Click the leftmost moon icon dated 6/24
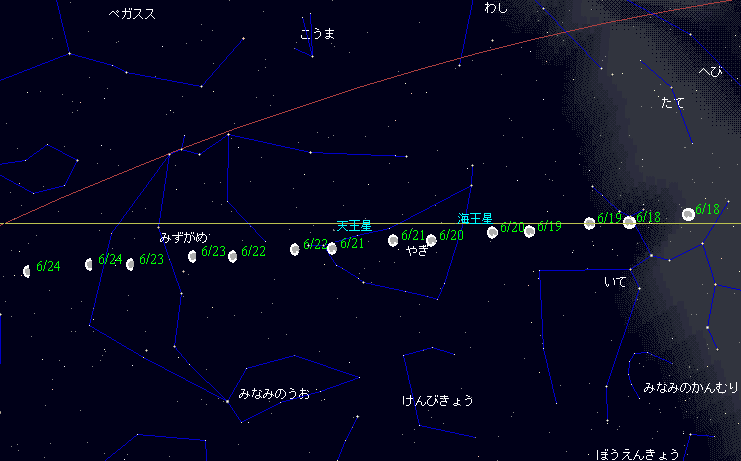This screenshot has width=741, height=461. [27, 271]
